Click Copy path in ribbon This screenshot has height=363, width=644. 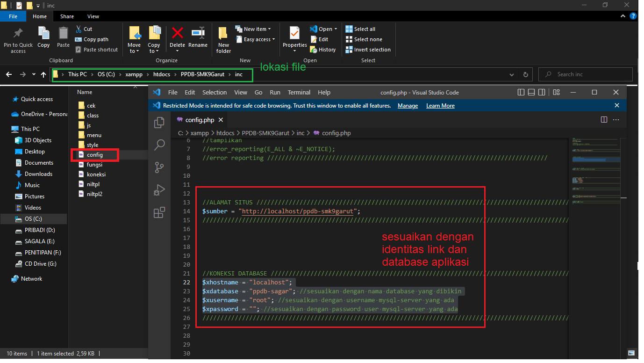[x=91, y=39]
